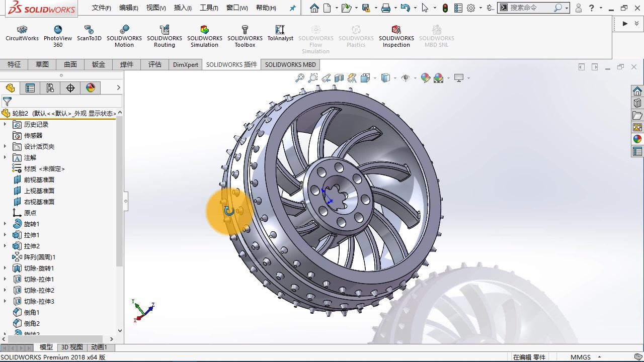Viewport: 644px width, 362px height.
Task: Open the Options gear icon
Action: tap(471, 8)
